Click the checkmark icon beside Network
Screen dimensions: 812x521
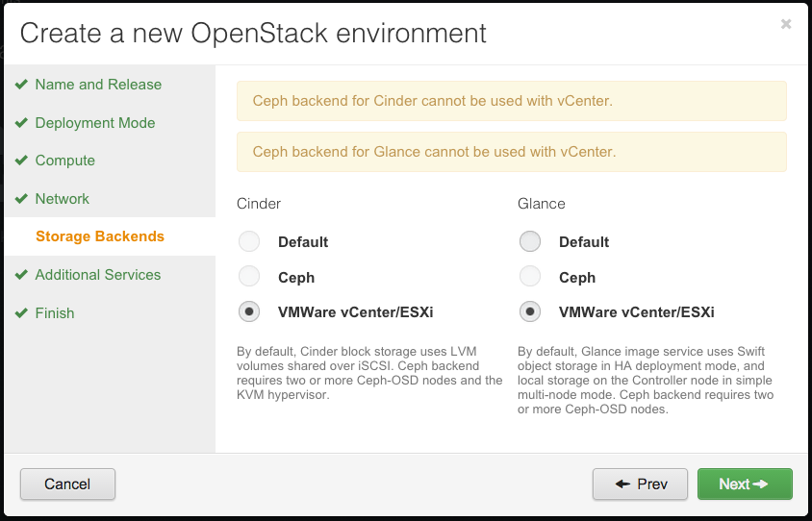21,199
